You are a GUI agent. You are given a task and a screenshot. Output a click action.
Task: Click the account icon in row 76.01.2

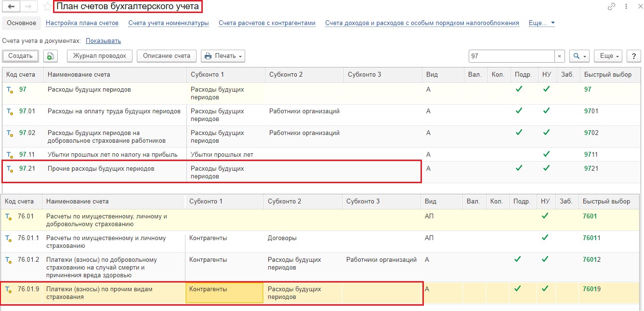click(x=8, y=260)
